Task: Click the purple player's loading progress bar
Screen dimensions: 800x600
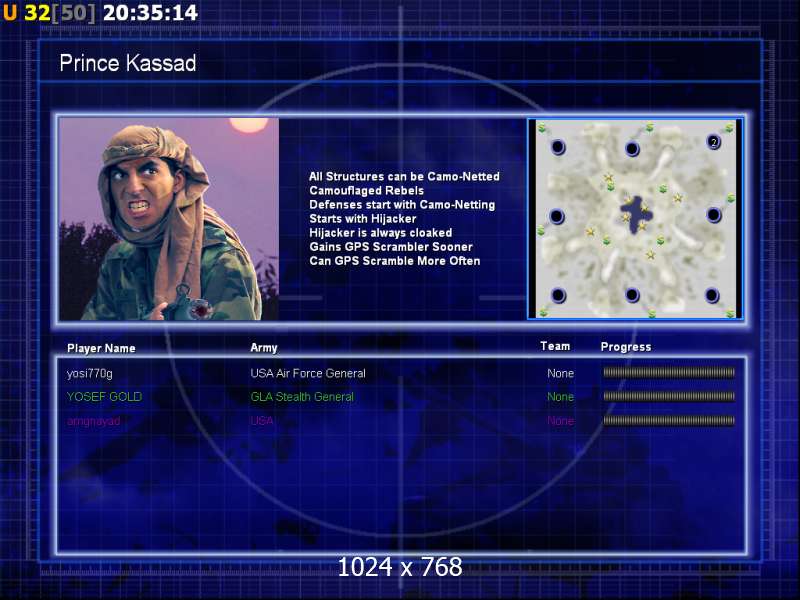Action: pyautogui.click(x=669, y=421)
